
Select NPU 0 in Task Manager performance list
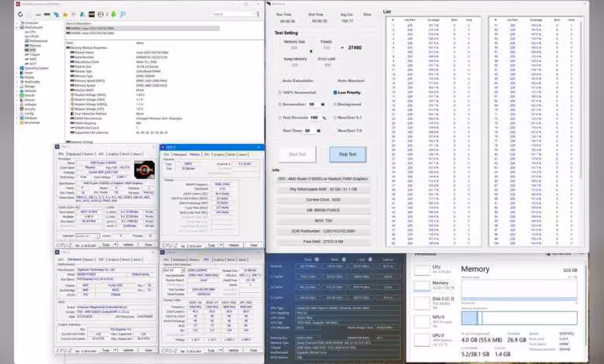434,321
